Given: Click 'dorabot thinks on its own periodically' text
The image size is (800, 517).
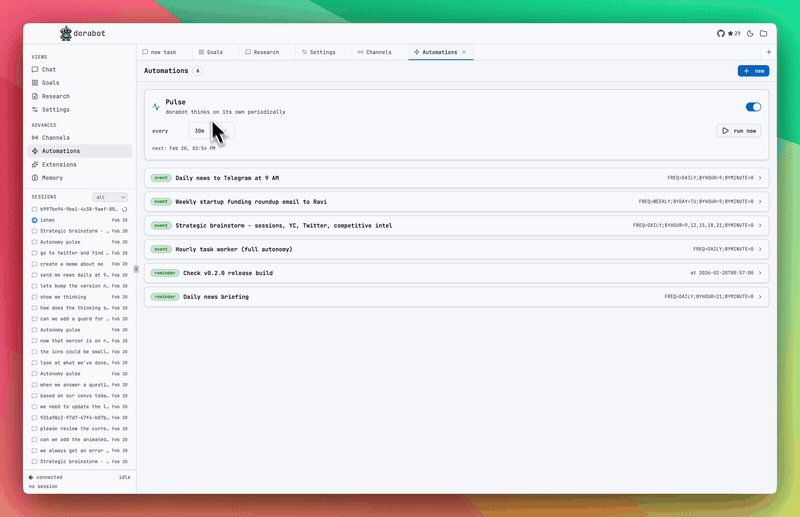Looking at the screenshot, I should point(226,112).
